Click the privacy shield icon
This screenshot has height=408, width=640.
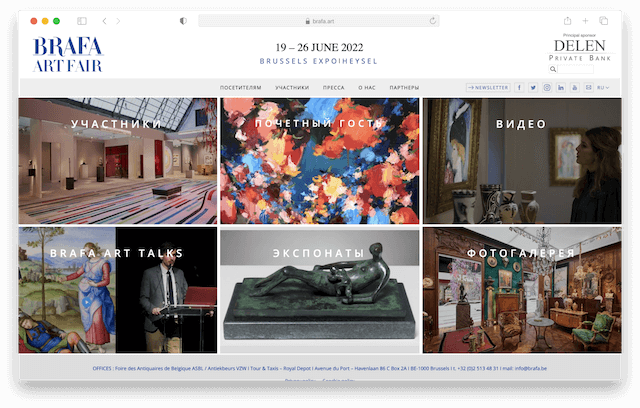[183, 21]
